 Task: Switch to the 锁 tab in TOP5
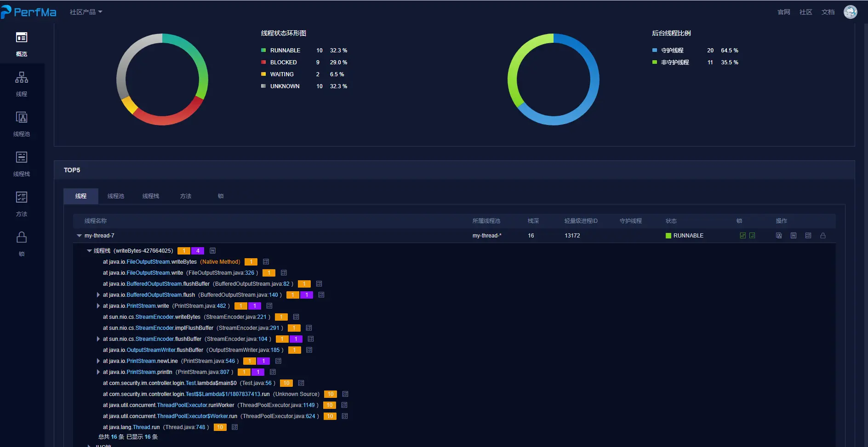pyautogui.click(x=221, y=196)
